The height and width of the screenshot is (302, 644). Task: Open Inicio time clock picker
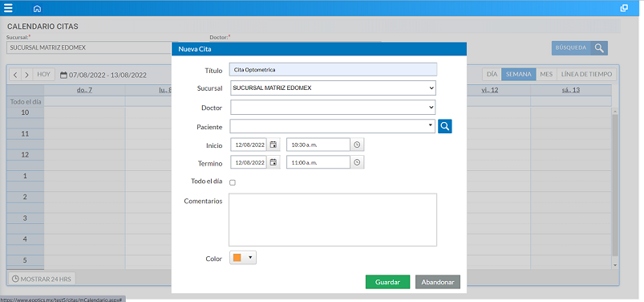pyautogui.click(x=357, y=145)
